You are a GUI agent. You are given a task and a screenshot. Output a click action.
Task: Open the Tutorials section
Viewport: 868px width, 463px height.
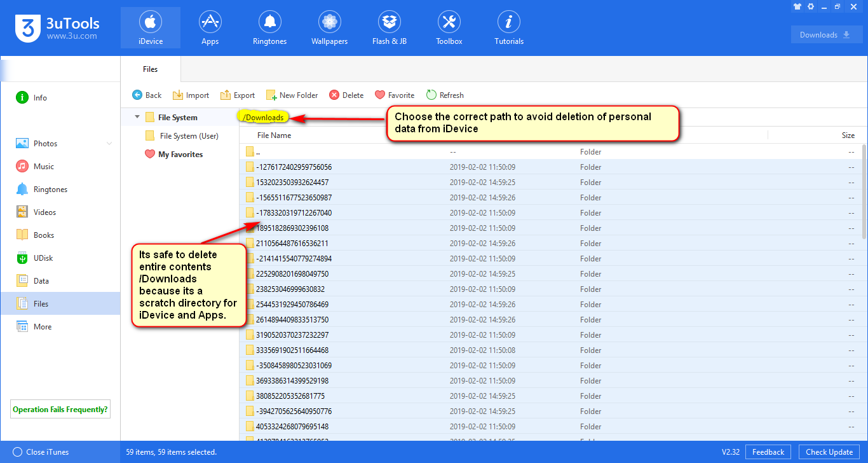click(509, 28)
